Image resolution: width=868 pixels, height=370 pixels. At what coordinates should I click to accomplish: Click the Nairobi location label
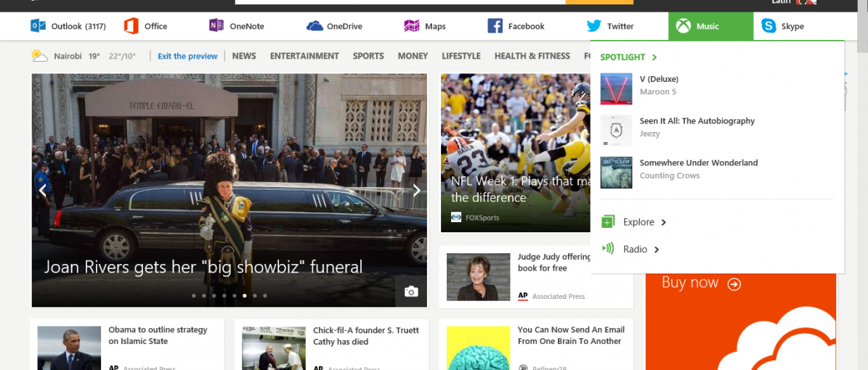[x=68, y=56]
